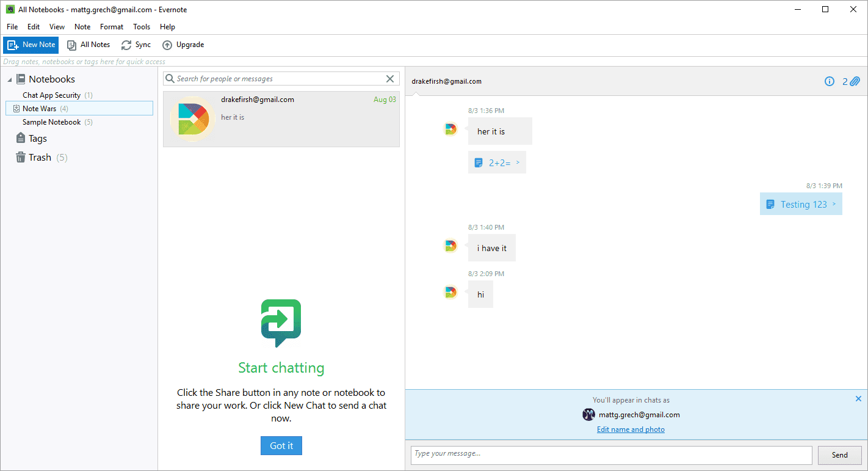Collapse the Notebooks tree
This screenshot has height=471, width=868.
[x=10, y=79]
